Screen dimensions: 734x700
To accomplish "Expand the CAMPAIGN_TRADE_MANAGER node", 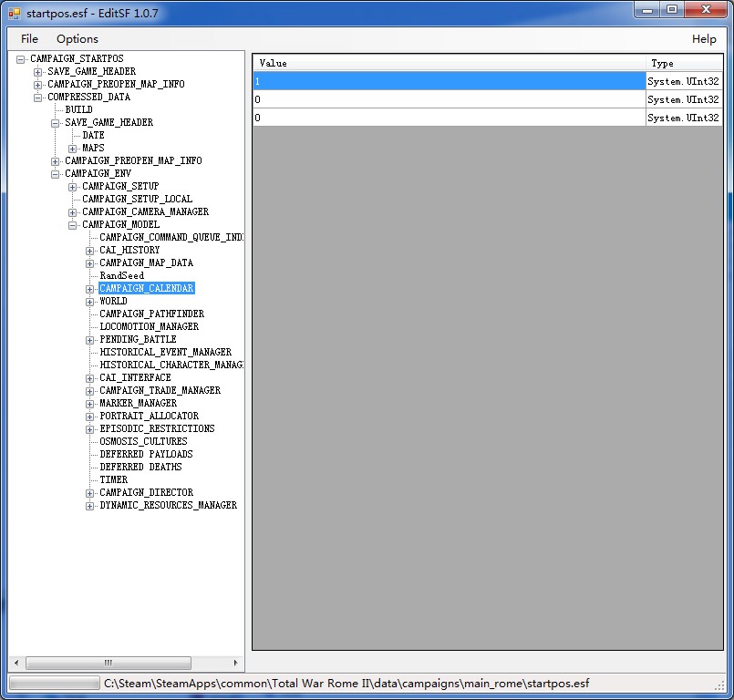I will pyautogui.click(x=90, y=391).
